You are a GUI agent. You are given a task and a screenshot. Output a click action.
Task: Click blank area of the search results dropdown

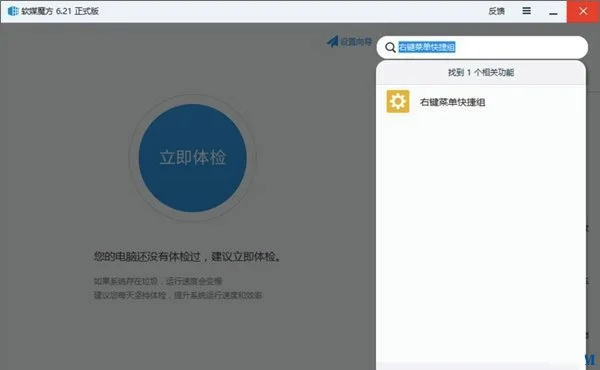(481, 237)
